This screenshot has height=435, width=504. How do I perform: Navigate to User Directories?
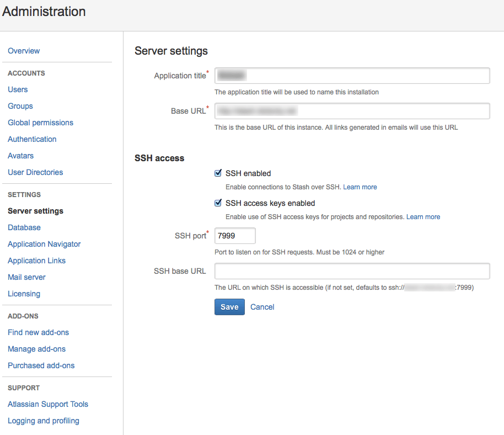point(35,172)
